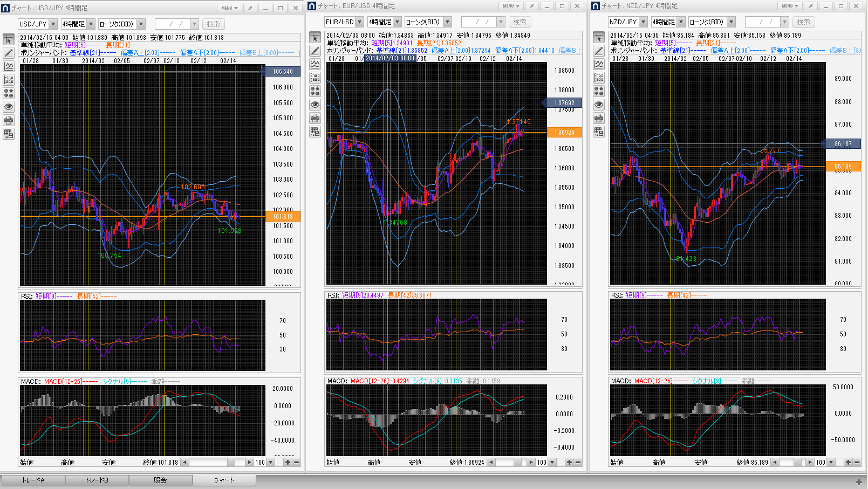Toggle the eye visibility icon in USD/JPY chart
868x489 pixels.
[9, 107]
